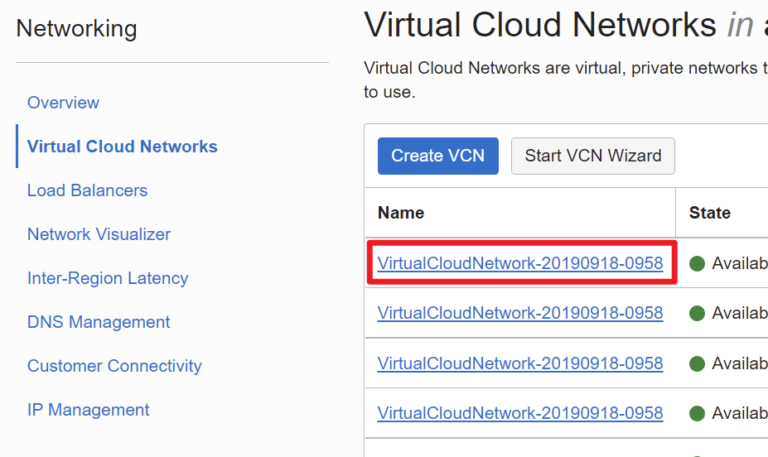Image resolution: width=768 pixels, height=457 pixels.
Task: Open the second VirtualCloudNetwork-20190918-0958 link
Action: point(520,313)
